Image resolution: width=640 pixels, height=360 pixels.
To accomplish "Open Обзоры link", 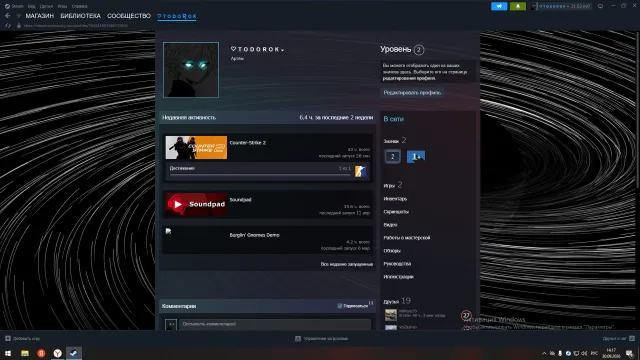I will (392, 251).
